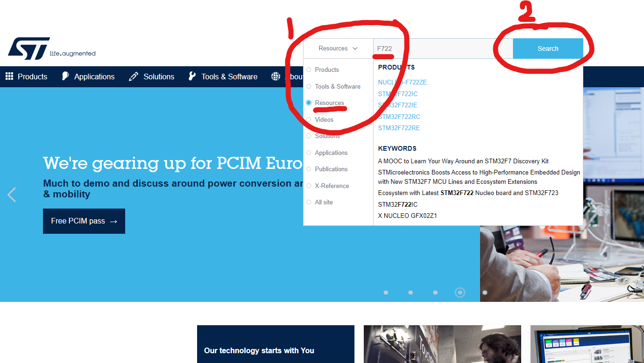Click the Applications lightbulb icon
644x363 pixels.
point(65,77)
